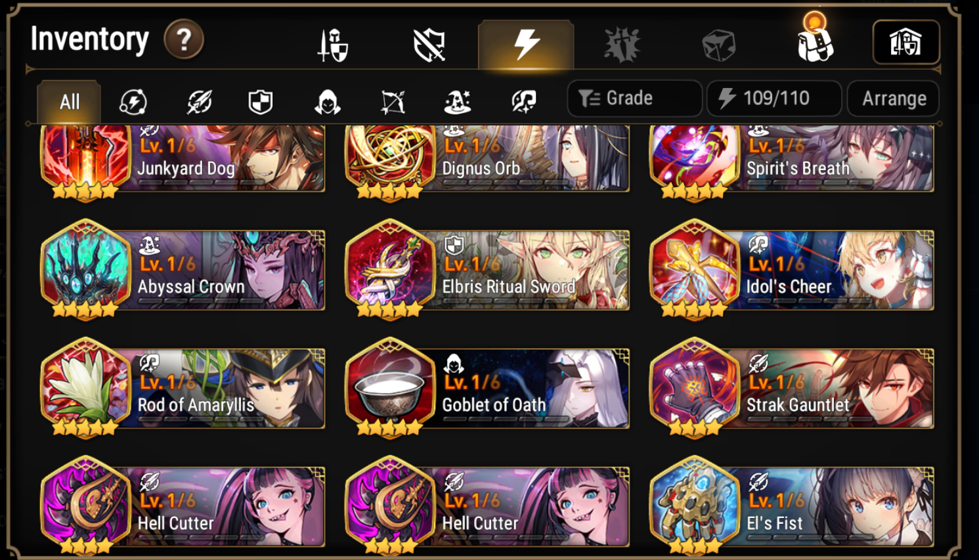The width and height of the screenshot is (979, 560).
Task: Select the Goblet of Oath artifact
Action: 487,388
